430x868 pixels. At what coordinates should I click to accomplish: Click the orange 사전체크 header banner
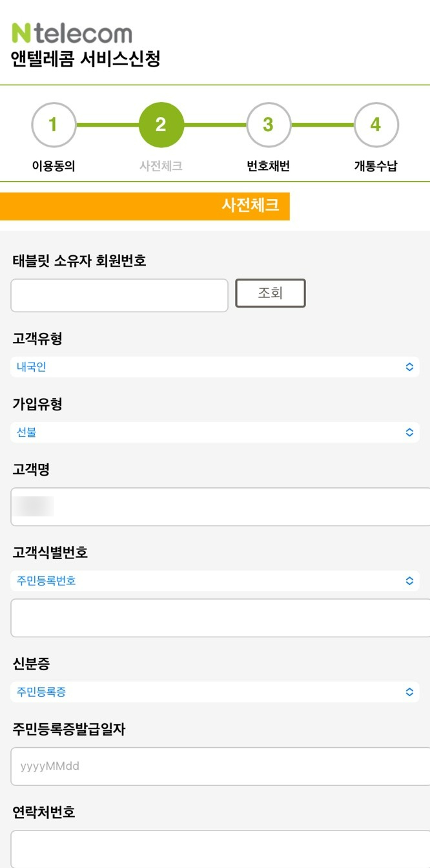pos(145,206)
